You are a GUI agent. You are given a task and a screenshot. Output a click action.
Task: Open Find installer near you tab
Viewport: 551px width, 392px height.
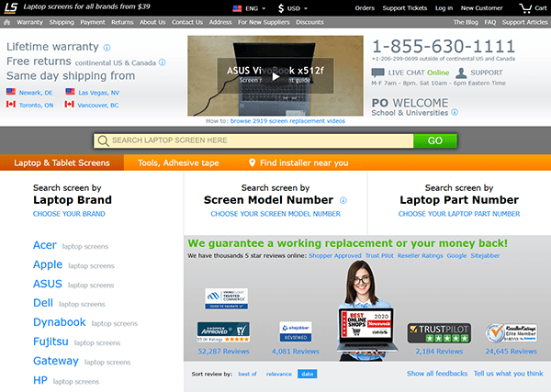(x=298, y=162)
